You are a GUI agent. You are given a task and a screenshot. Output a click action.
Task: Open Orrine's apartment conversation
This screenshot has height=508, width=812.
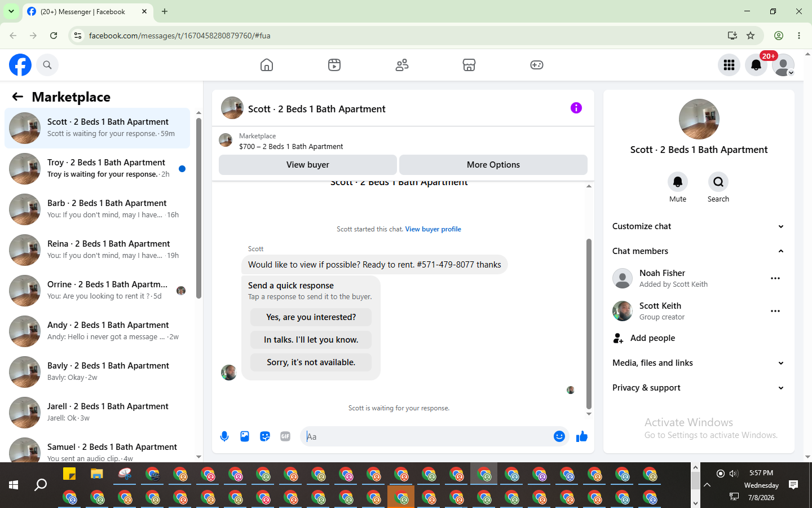click(x=97, y=291)
